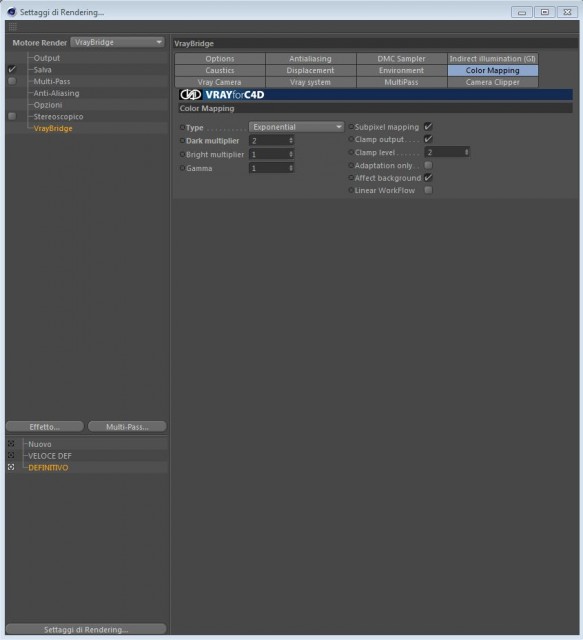Image resolution: width=583 pixels, height=640 pixels.
Task: Click the Cinema 4D icon in title bar
Action: [x=11, y=12]
